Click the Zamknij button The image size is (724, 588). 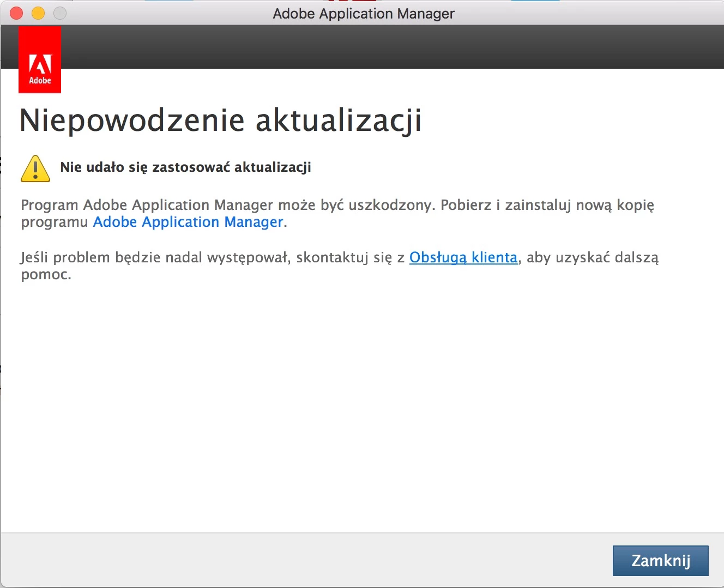pos(661,561)
